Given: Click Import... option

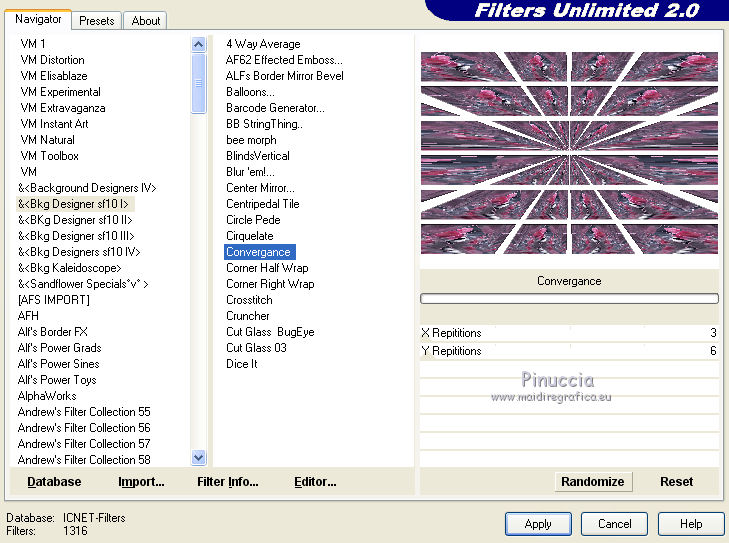Looking at the screenshot, I should point(141,482).
